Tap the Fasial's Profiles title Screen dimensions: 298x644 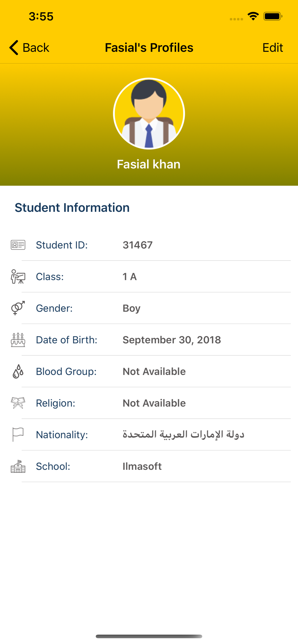(x=149, y=48)
